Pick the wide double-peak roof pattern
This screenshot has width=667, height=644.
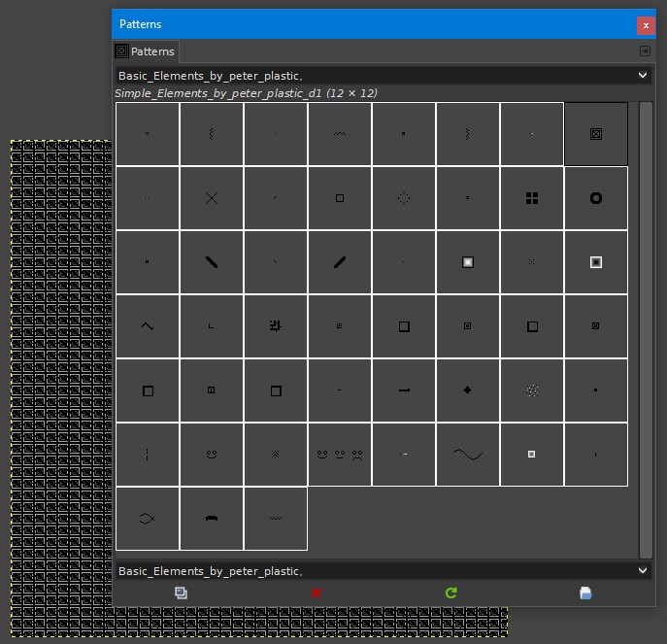click(340, 134)
